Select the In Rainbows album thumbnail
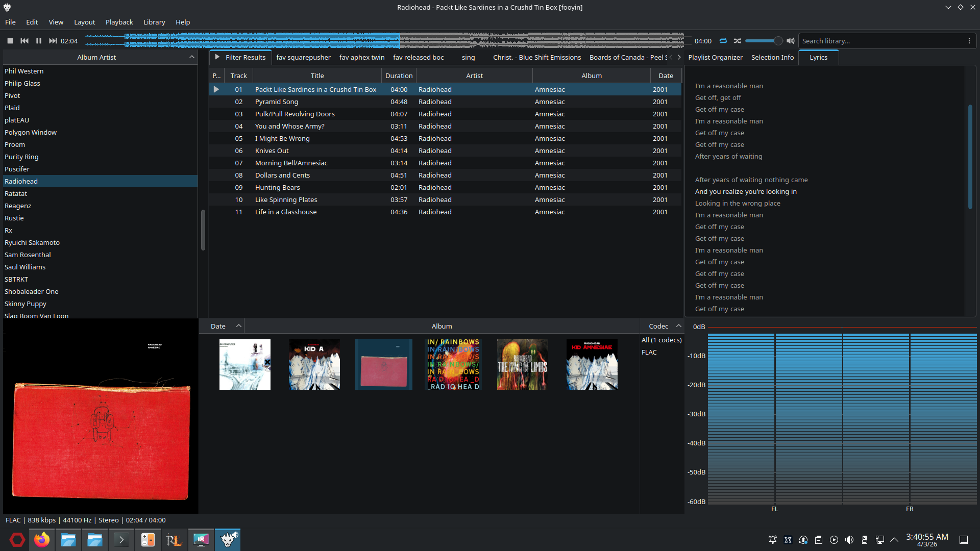 453,364
